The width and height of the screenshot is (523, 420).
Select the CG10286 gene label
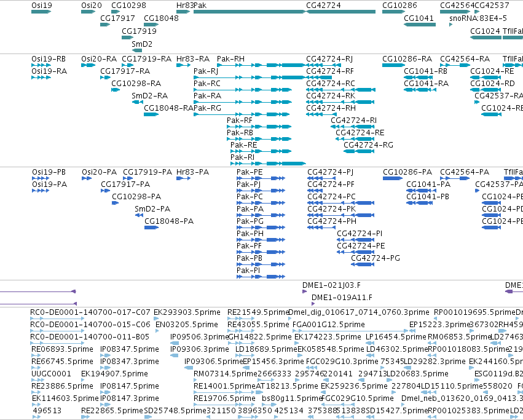click(399, 6)
